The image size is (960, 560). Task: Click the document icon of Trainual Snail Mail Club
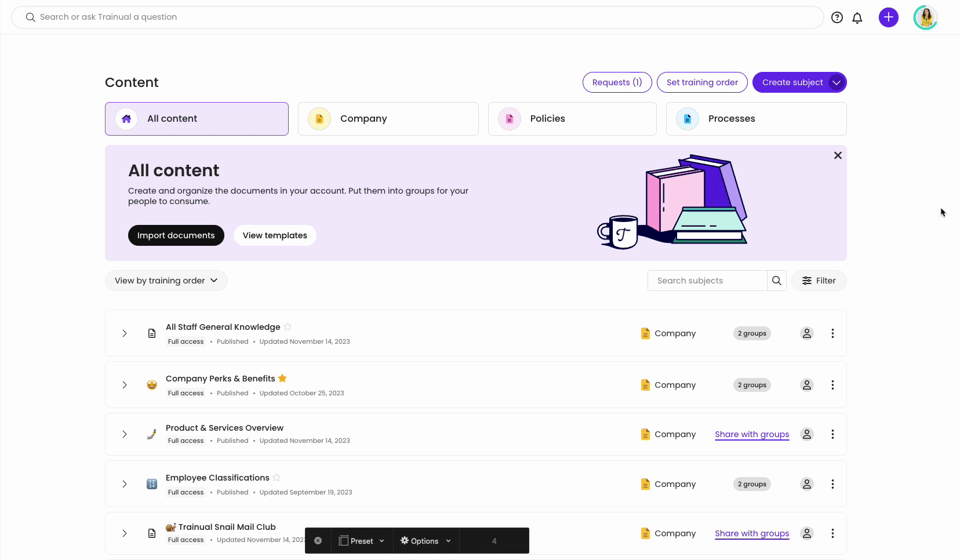[152, 533]
